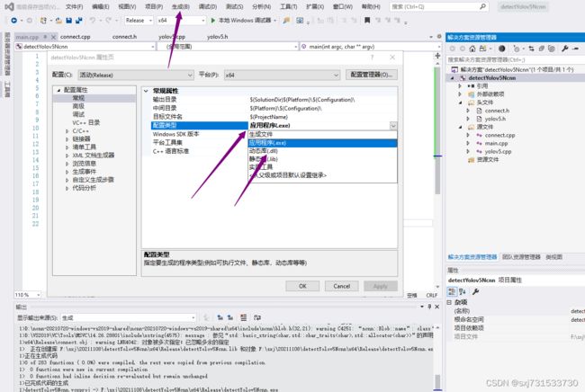This screenshot has height=392, width=585.
Task: Open the 调试(D) menu
Action: point(208,6)
